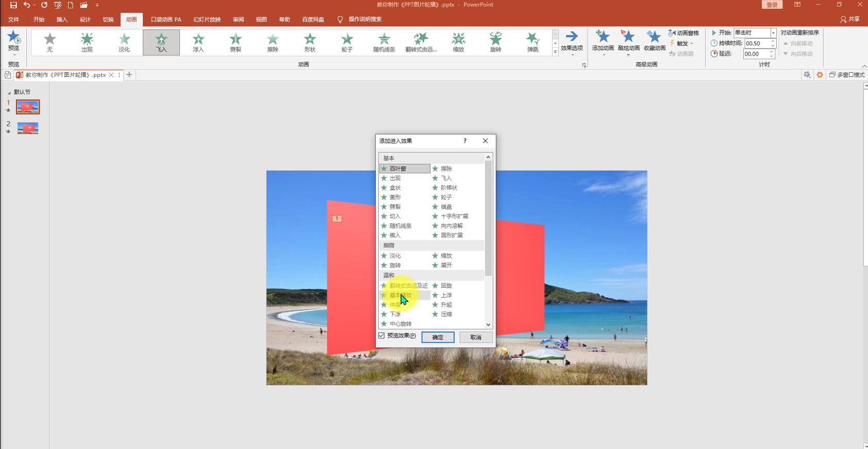Viewport: 868px width, 449px height.
Task: Click the purple star icon beside the gear
Action: 807,75
